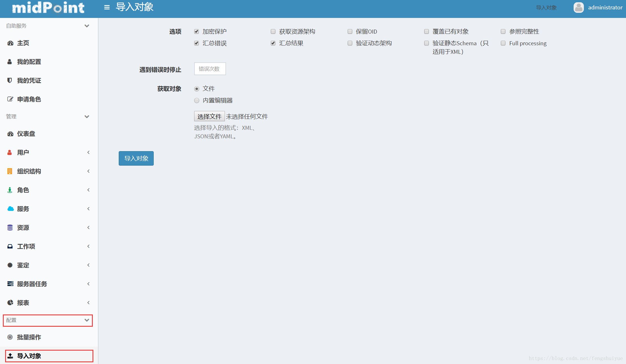The height and width of the screenshot is (364, 626).
Task: Uncheck the 加密保护 checkbox
Action: pos(196,32)
